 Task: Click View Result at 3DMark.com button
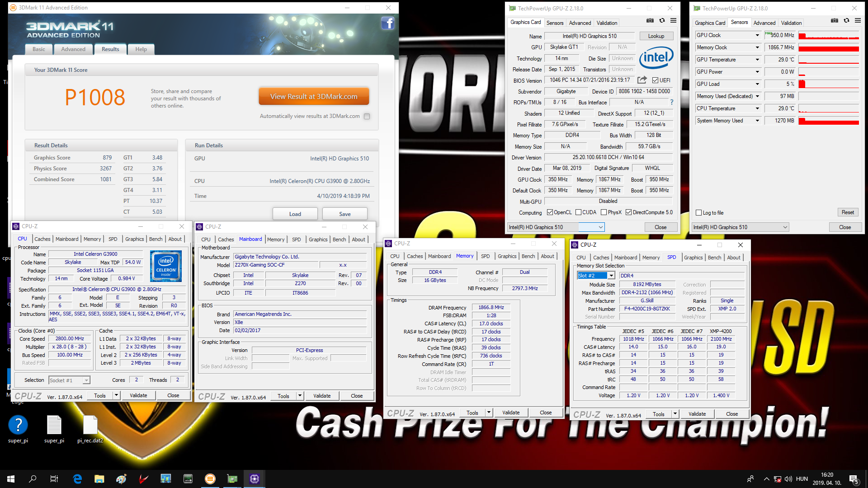(x=314, y=97)
